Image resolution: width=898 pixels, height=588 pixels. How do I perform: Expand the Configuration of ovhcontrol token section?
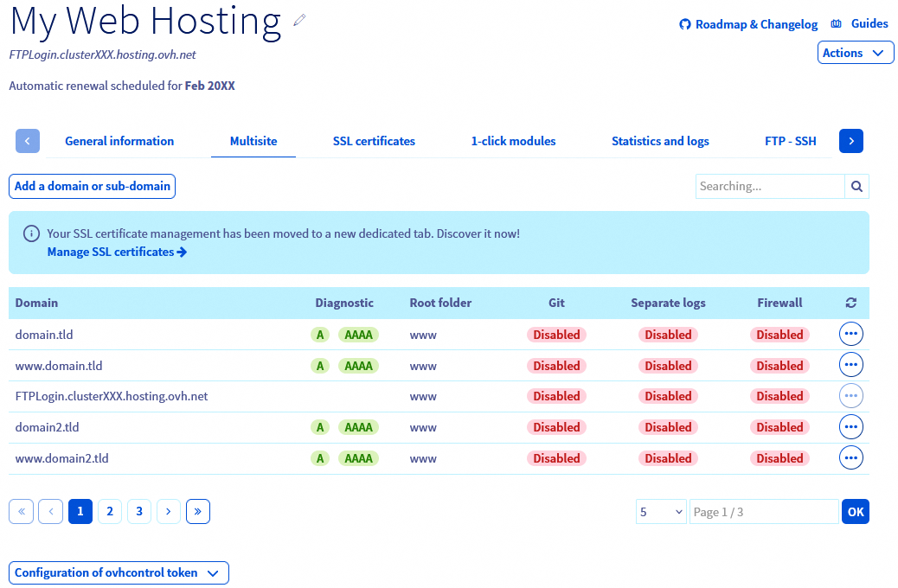point(119,572)
